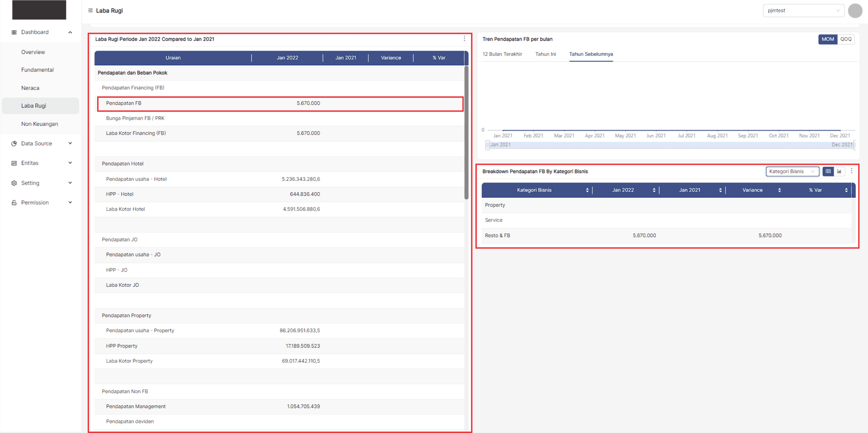Open the Breakdown panel three-dot menu
The image size is (868, 433).
click(x=852, y=171)
